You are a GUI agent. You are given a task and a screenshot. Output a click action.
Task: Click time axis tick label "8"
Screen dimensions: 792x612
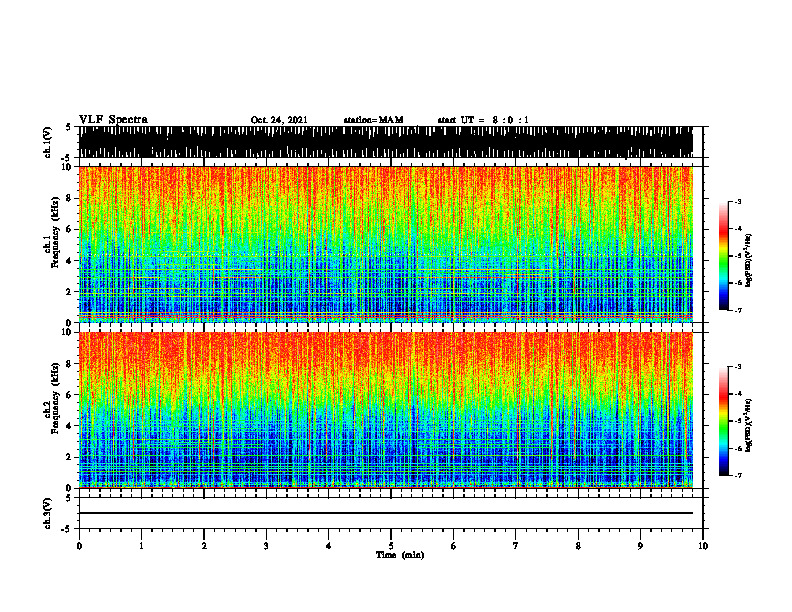(x=578, y=546)
